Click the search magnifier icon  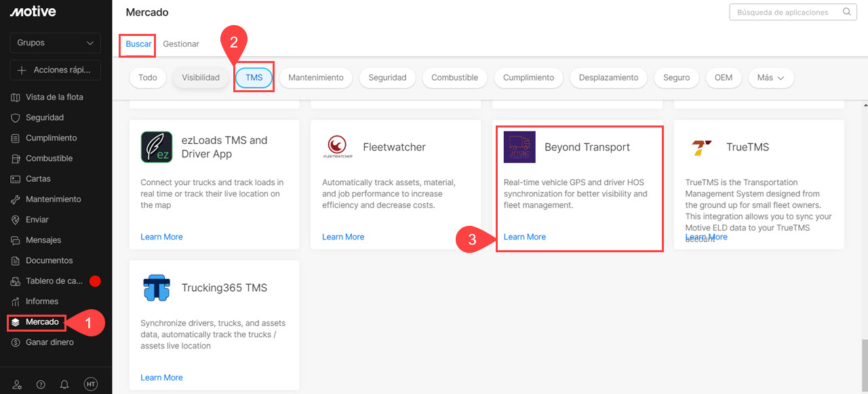(x=846, y=12)
